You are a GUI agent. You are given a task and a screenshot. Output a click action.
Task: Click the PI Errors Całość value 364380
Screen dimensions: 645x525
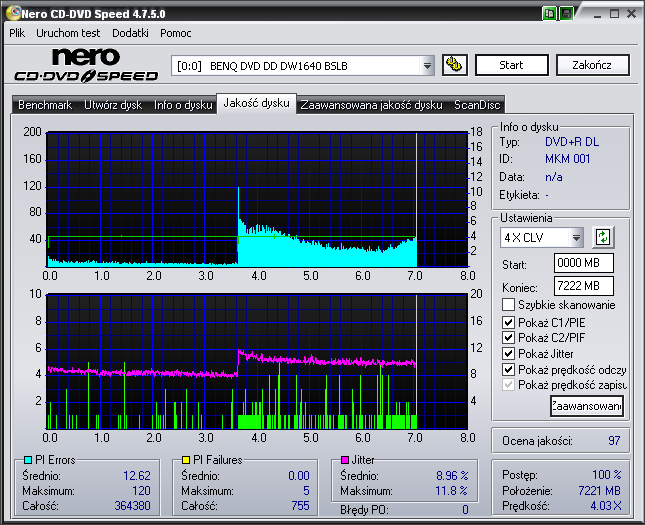coord(132,506)
